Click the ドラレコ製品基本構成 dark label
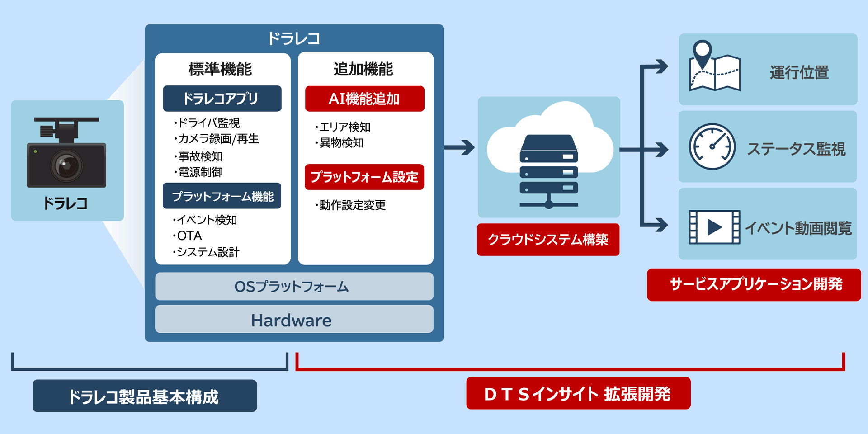Viewport: 868px width, 434px height. [145, 396]
